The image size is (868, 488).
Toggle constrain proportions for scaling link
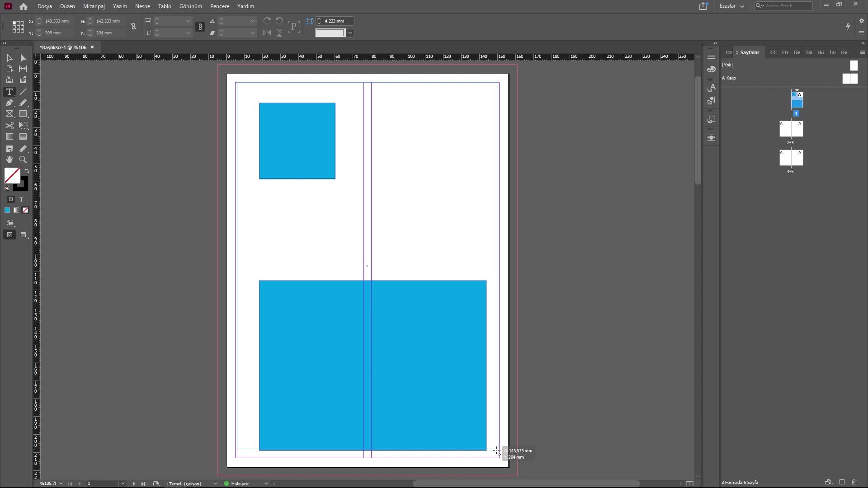[x=200, y=27]
